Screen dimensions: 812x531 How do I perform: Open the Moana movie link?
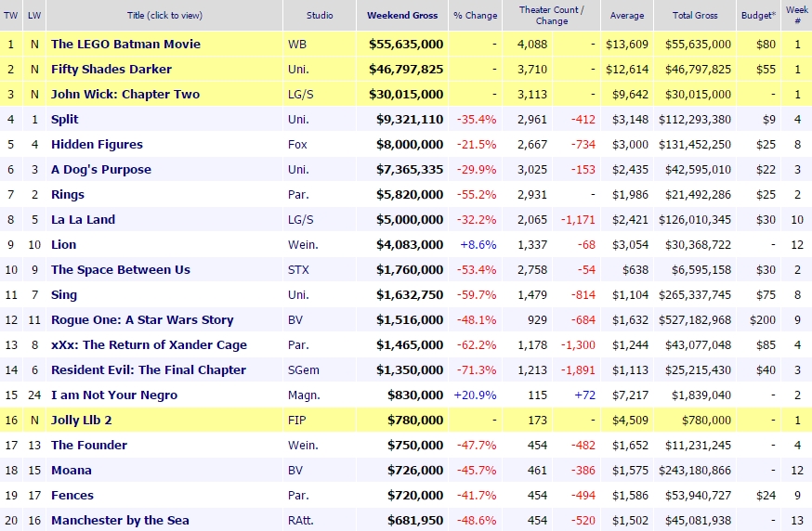pyautogui.click(x=71, y=471)
